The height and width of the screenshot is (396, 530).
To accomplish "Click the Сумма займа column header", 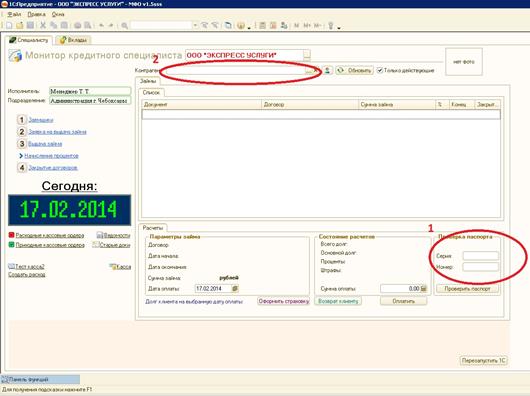I will 397,104.
